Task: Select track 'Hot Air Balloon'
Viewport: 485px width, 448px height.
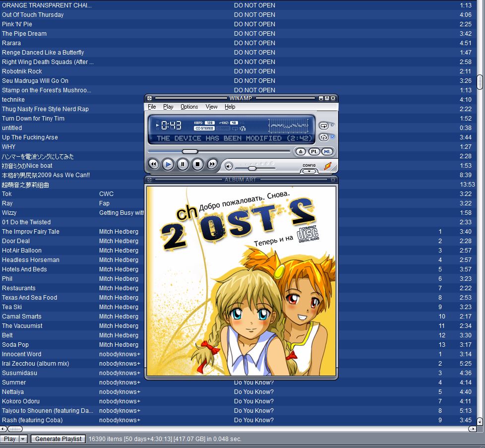Action: 22,251
